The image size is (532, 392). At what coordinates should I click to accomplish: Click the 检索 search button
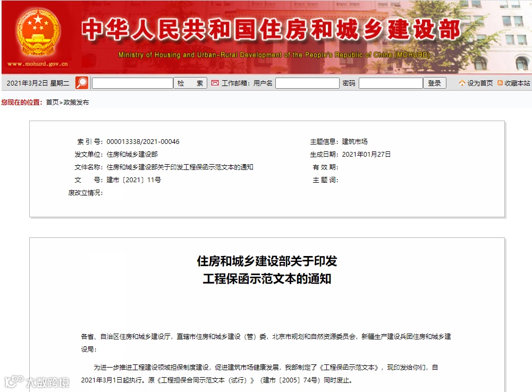190,83
